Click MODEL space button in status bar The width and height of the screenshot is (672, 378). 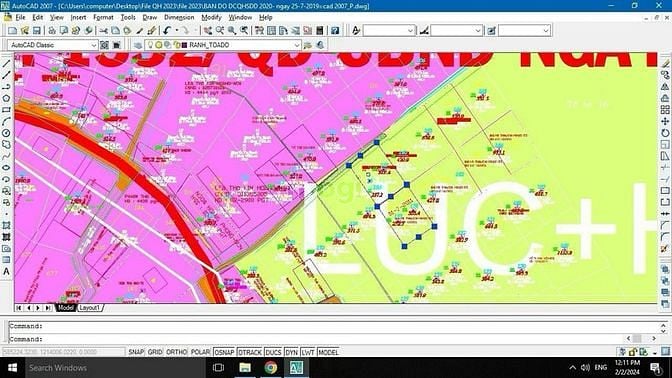pyautogui.click(x=328, y=352)
